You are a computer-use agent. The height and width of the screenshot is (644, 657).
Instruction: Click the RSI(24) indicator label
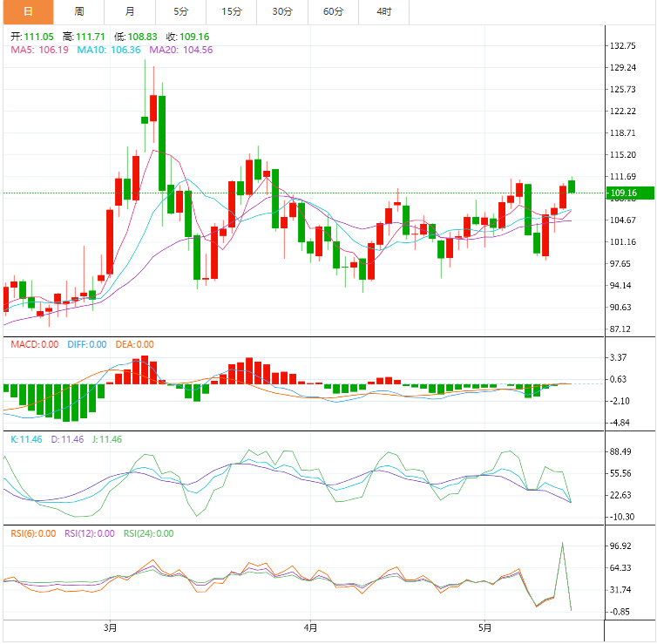click(x=148, y=533)
